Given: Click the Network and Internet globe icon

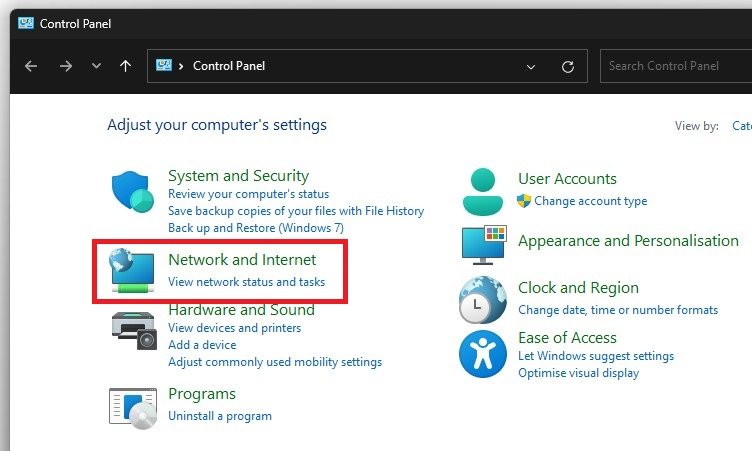Looking at the screenshot, I should tap(132, 271).
